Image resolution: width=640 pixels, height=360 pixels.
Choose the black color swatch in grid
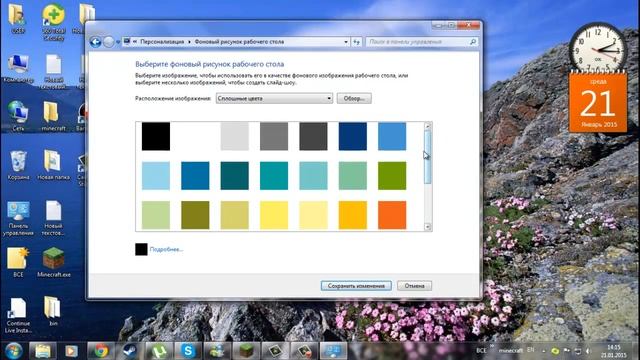point(156,136)
